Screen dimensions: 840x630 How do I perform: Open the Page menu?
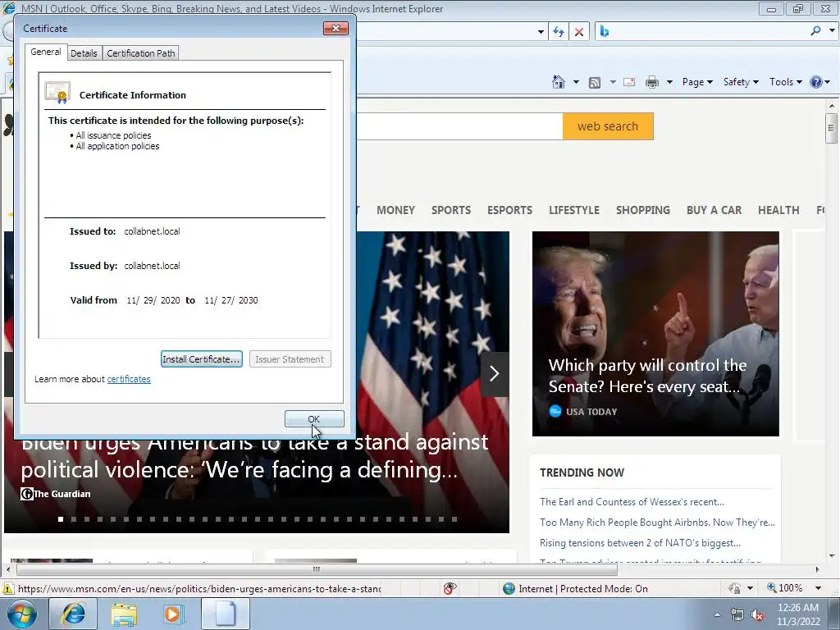[x=697, y=82]
